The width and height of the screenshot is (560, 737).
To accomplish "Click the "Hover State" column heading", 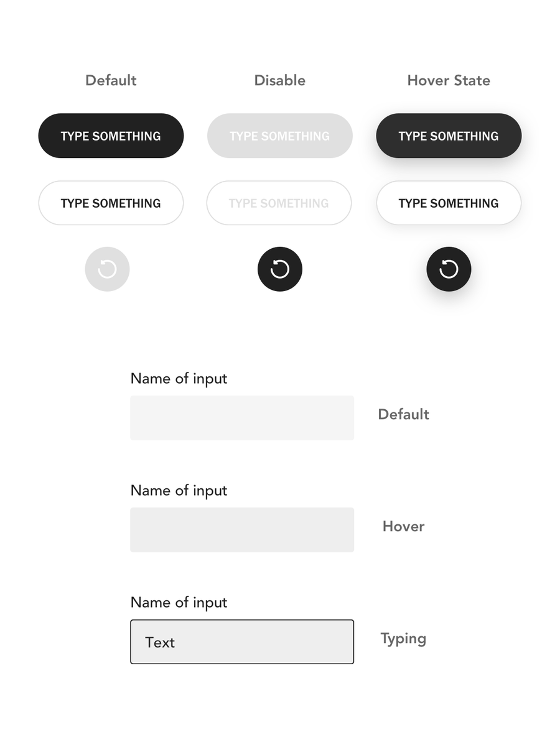I will (449, 80).
